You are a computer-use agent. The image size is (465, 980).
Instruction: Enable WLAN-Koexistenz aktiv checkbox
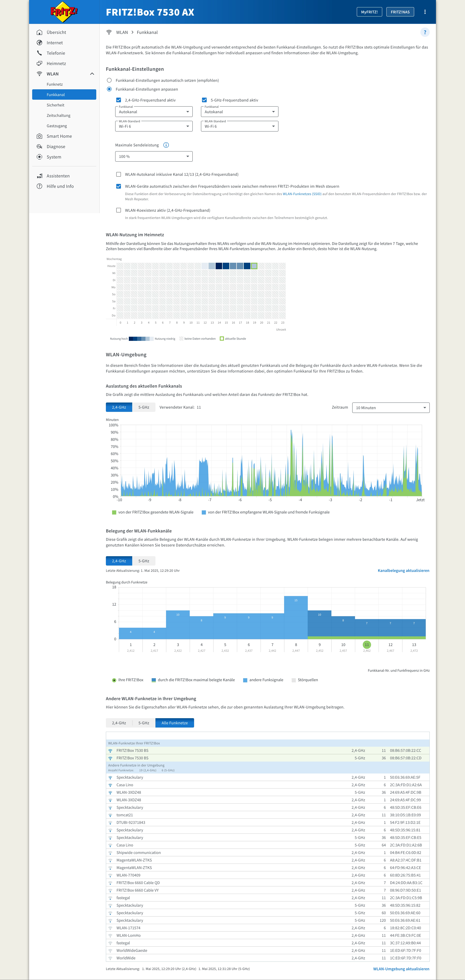point(119,210)
